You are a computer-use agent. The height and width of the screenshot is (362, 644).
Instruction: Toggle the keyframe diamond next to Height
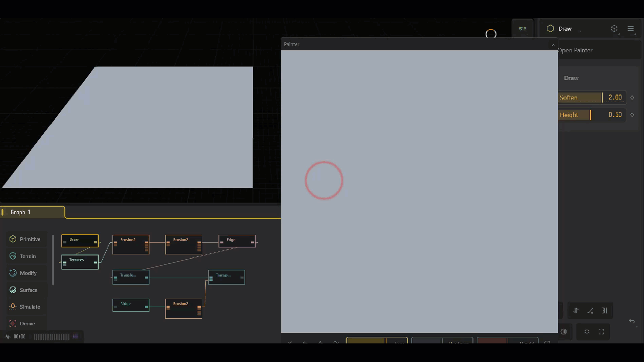pos(632,115)
